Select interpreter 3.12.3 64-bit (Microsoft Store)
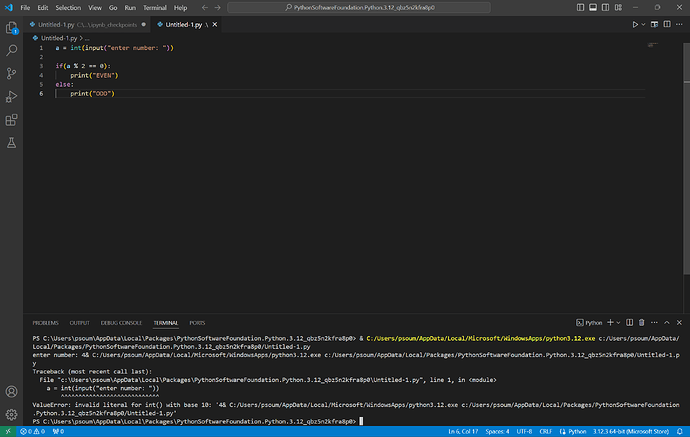 click(631, 431)
